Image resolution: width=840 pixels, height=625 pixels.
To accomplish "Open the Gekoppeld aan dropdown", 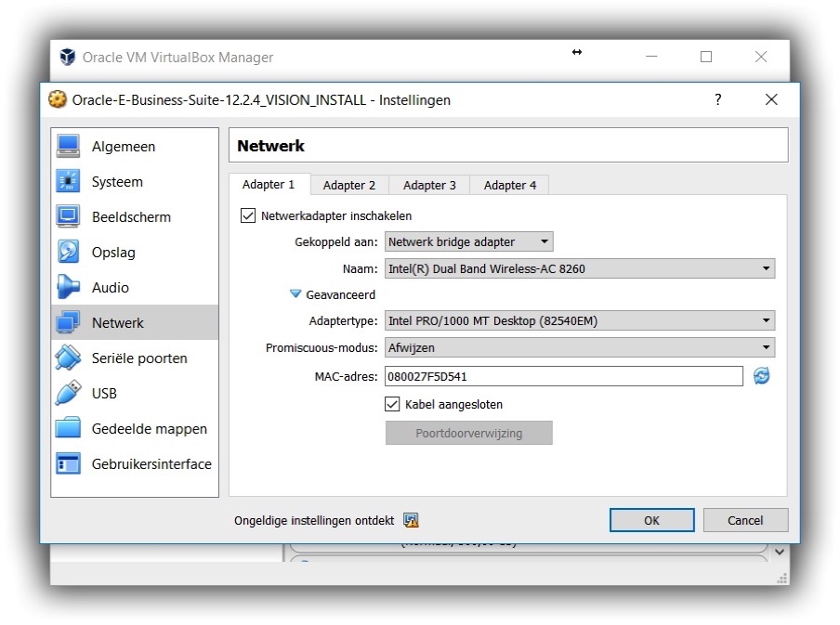I will [x=468, y=241].
